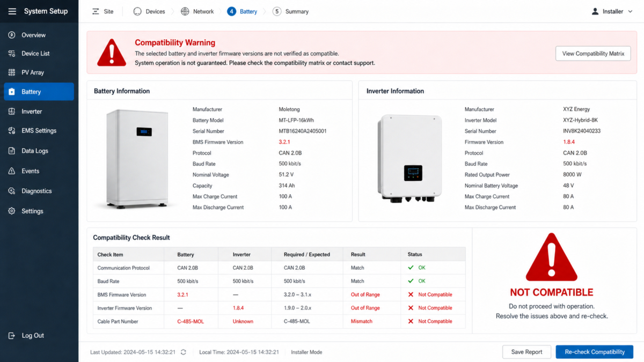This screenshot has height=362, width=644.
Task: Toggle the hamburger menu icon
Action: [x=12, y=11]
